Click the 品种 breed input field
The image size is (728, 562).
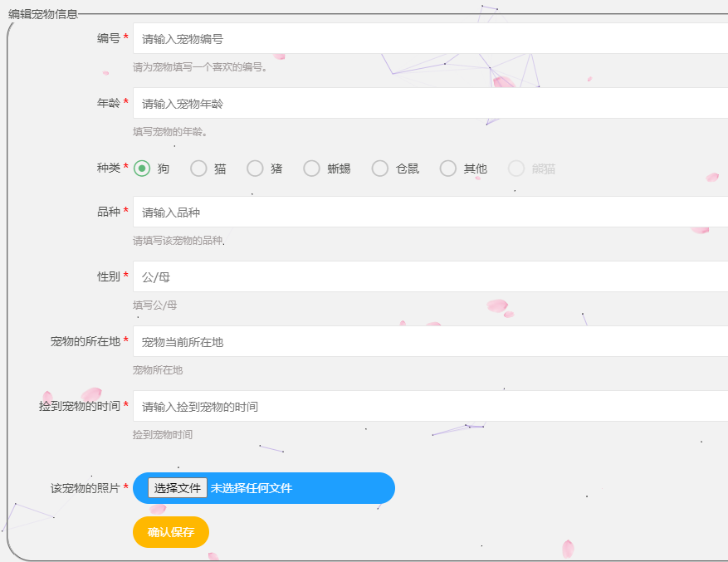[332, 211]
